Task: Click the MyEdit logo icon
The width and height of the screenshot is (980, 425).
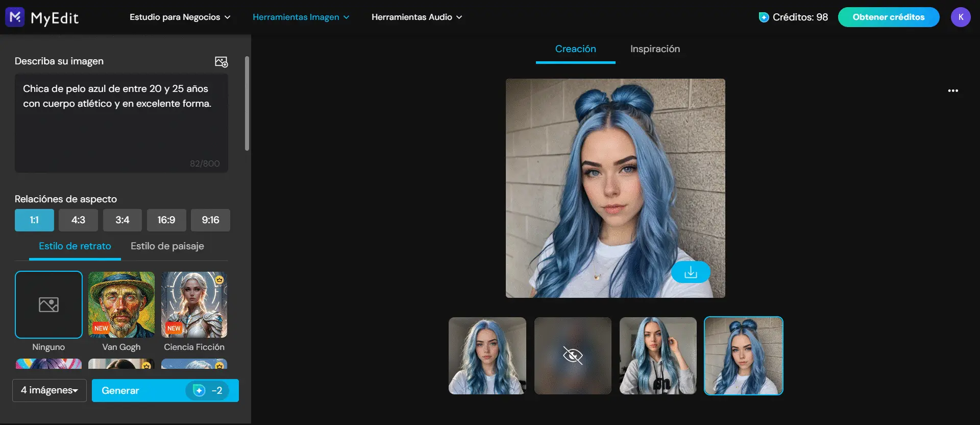Action: (x=15, y=17)
